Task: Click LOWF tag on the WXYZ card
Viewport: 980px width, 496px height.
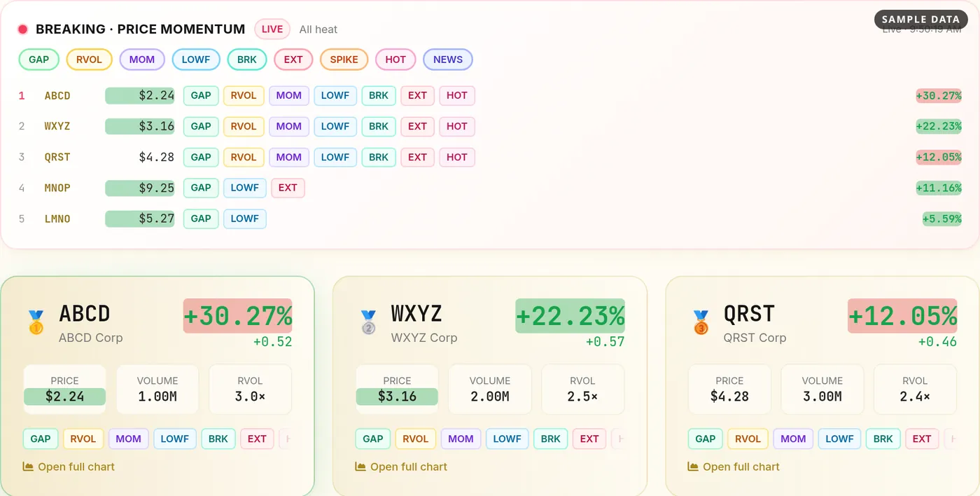Action: 507,439
